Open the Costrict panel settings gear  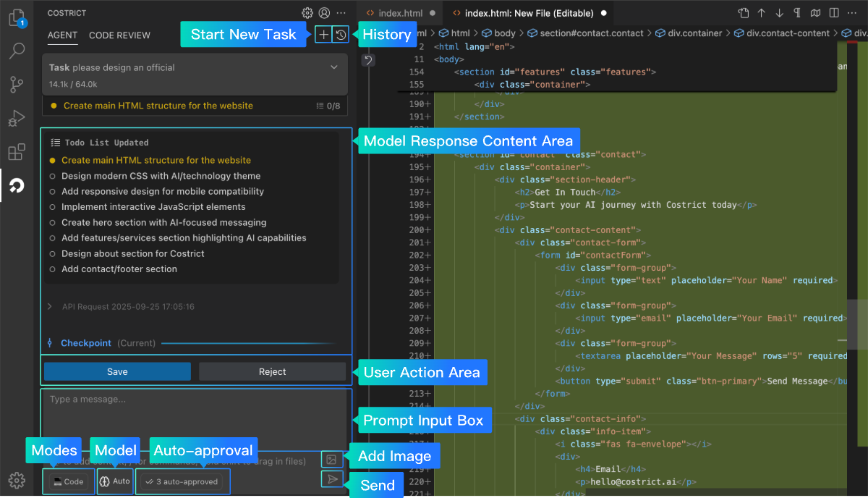click(307, 13)
